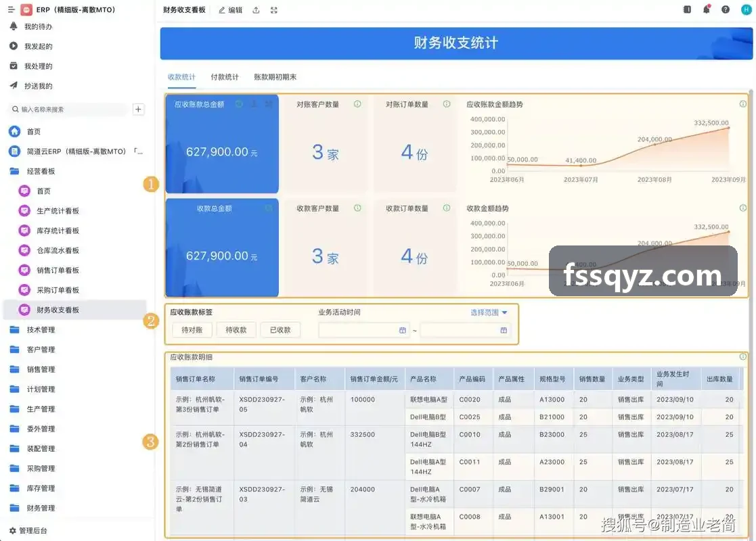Viewport: 756px width, 541px height.
Task: Click the 销售订单名称 column header
Action: 202,379
